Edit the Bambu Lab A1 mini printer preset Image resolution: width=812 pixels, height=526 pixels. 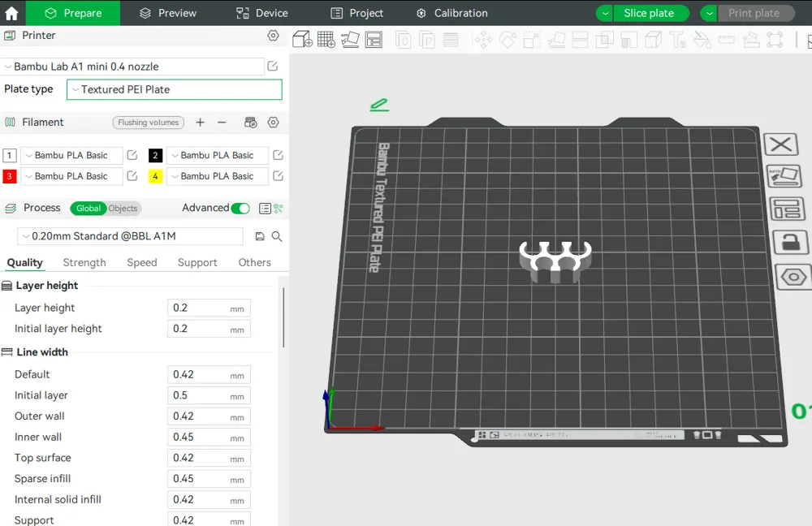(x=272, y=67)
